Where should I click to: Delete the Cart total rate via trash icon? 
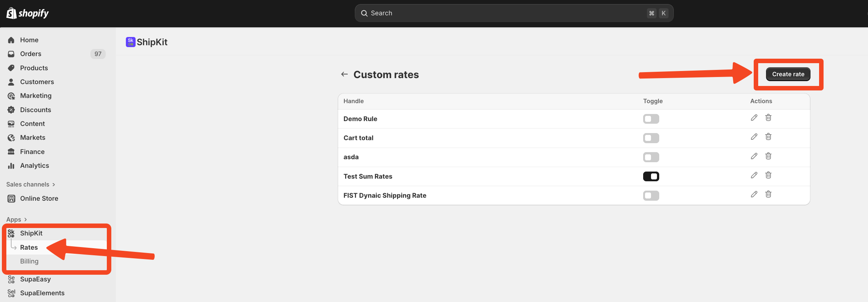(x=768, y=137)
